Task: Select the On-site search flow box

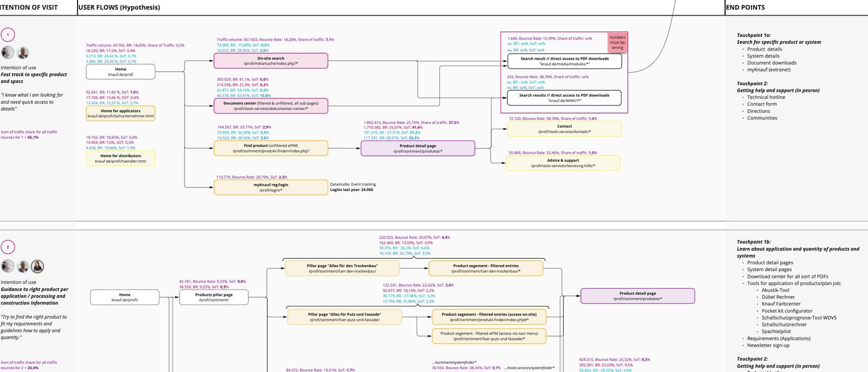Action: pos(271,61)
